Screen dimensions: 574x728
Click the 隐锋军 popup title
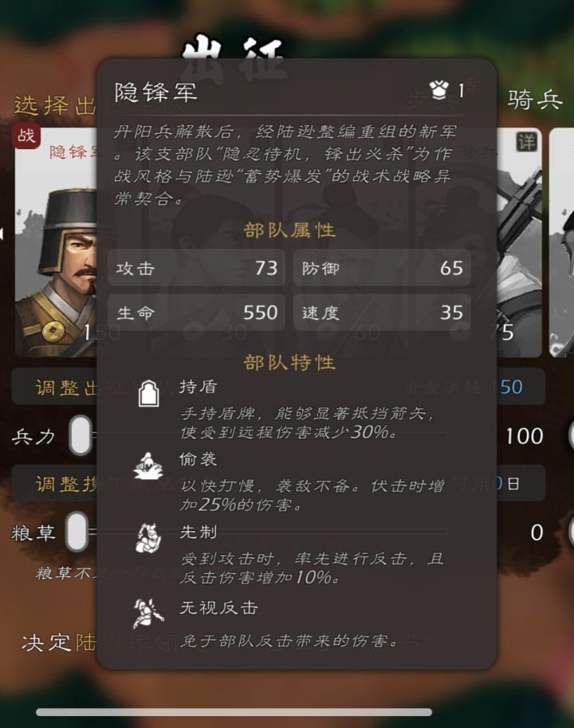[x=156, y=92]
